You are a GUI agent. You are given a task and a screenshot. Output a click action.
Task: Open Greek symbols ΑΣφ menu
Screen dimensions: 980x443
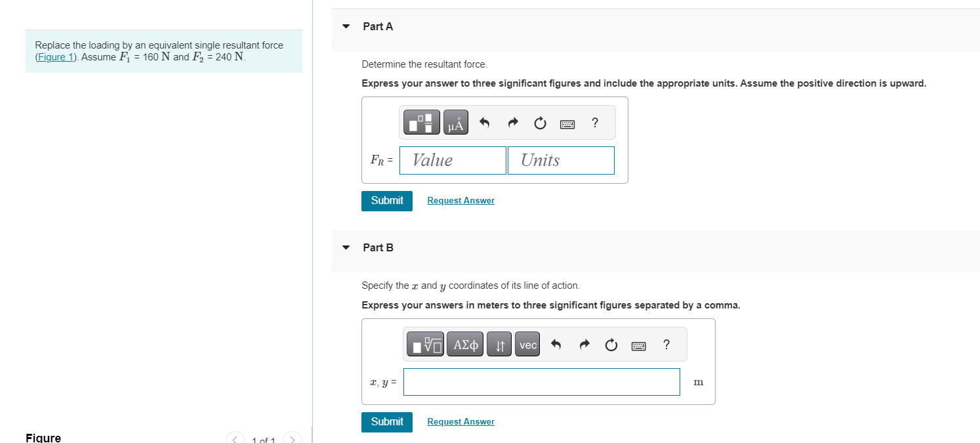(x=465, y=345)
